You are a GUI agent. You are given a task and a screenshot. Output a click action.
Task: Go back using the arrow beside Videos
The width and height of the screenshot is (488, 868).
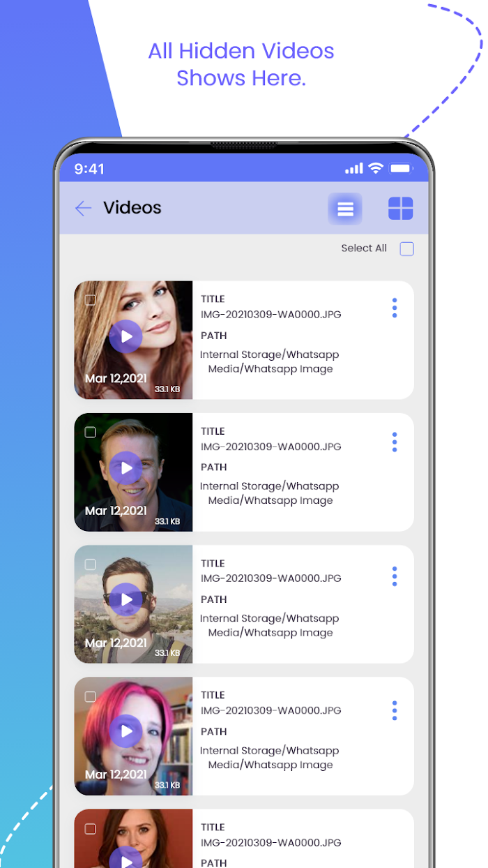[x=83, y=208]
